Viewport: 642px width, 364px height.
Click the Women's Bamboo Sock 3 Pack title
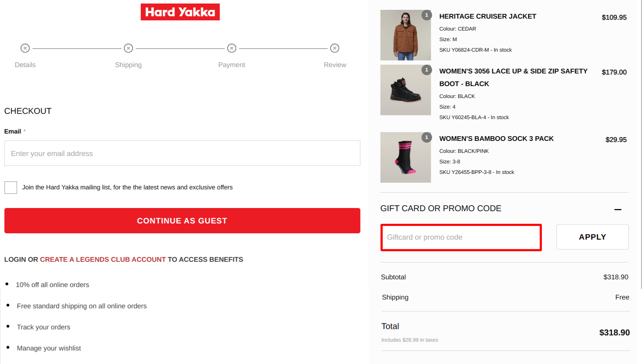(x=496, y=138)
